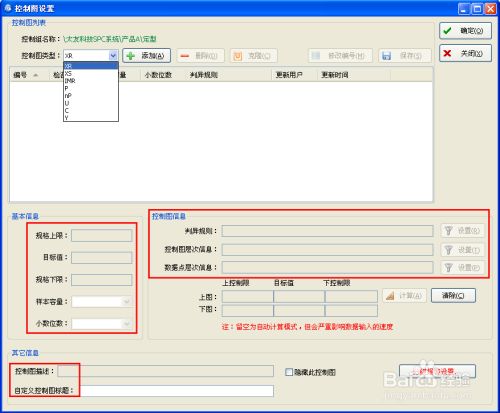Image resolution: width=500 pixels, height=413 pixels.
Task: Click the 判异规则 column header
Action: tap(229, 75)
